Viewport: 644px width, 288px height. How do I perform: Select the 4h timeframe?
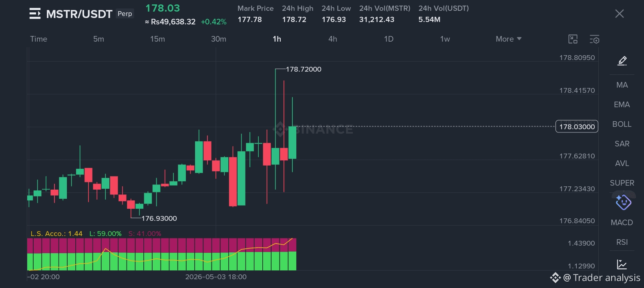pyautogui.click(x=333, y=39)
